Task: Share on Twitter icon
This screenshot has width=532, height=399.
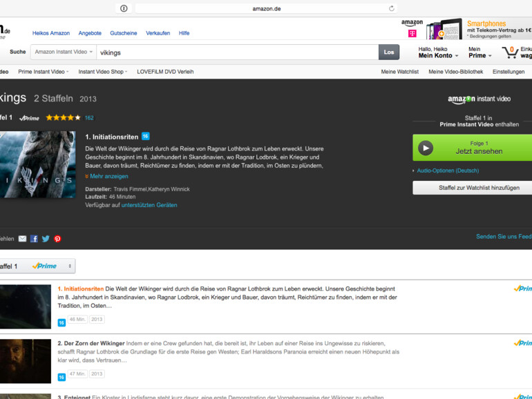Action: (46, 239)
